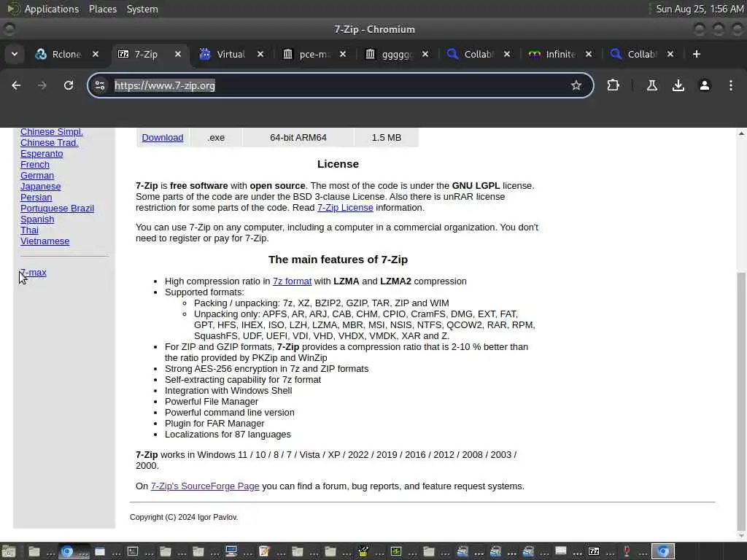Open the wine glass icon in taskbar

(x=627, y=551)
